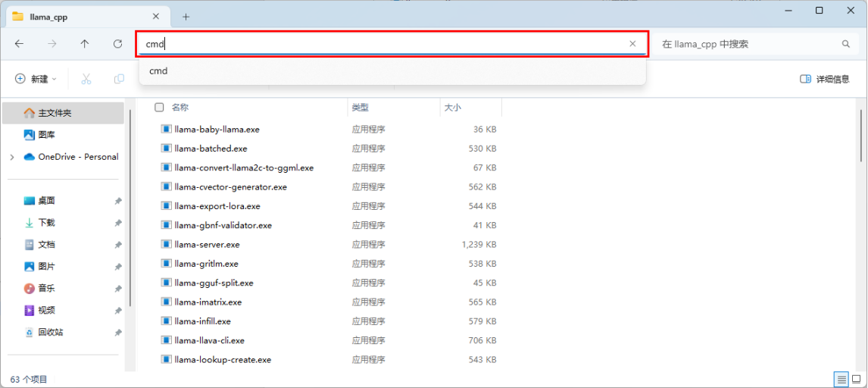Sort by the 名称 column header
868x388 pixels.
point(180,108)
